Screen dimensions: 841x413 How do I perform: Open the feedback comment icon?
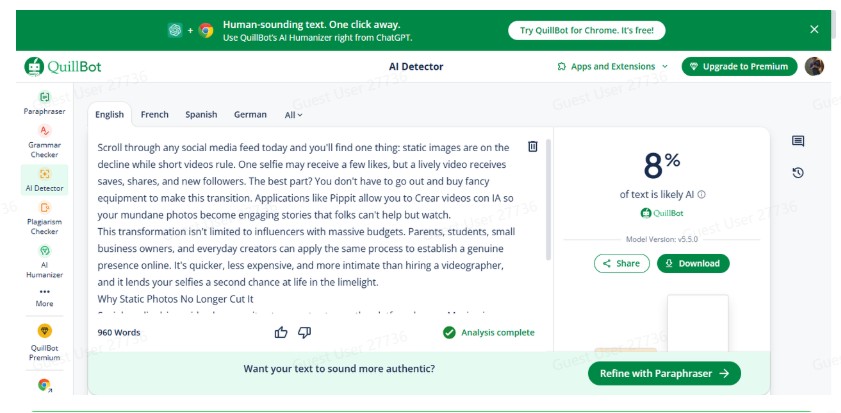click(x=798, y=141)
